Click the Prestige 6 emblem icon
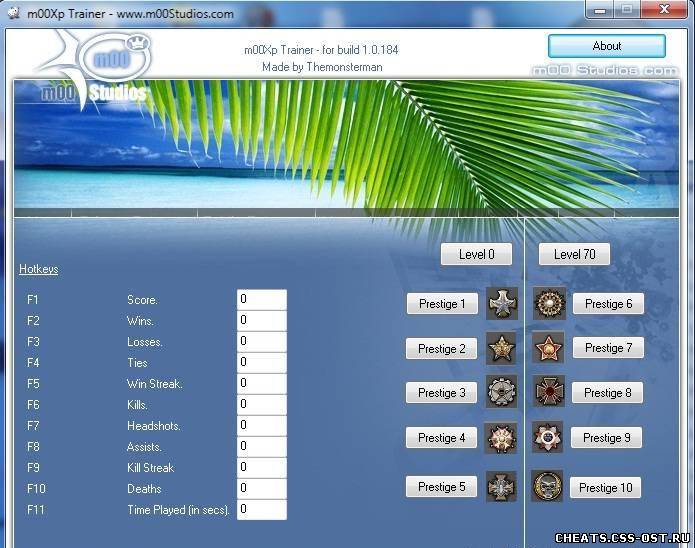 [548, 304]
